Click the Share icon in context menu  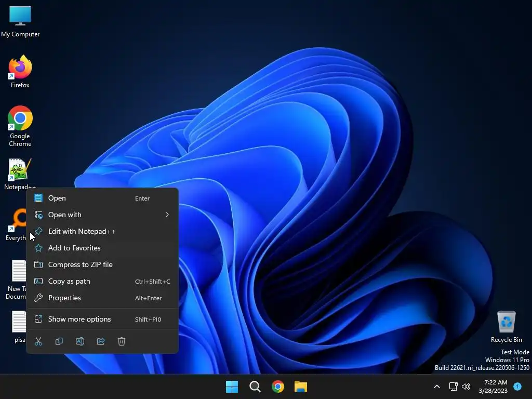101,341
